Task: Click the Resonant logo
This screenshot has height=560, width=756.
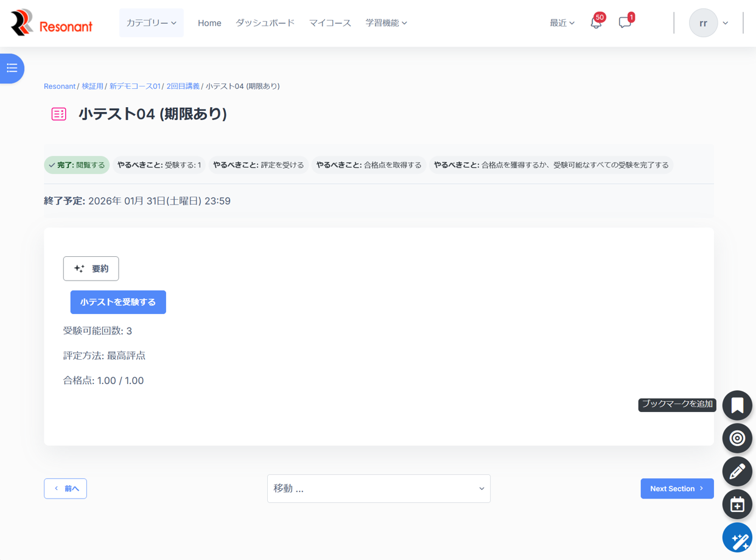Action: pyautogui.click(x=52, y=23)
